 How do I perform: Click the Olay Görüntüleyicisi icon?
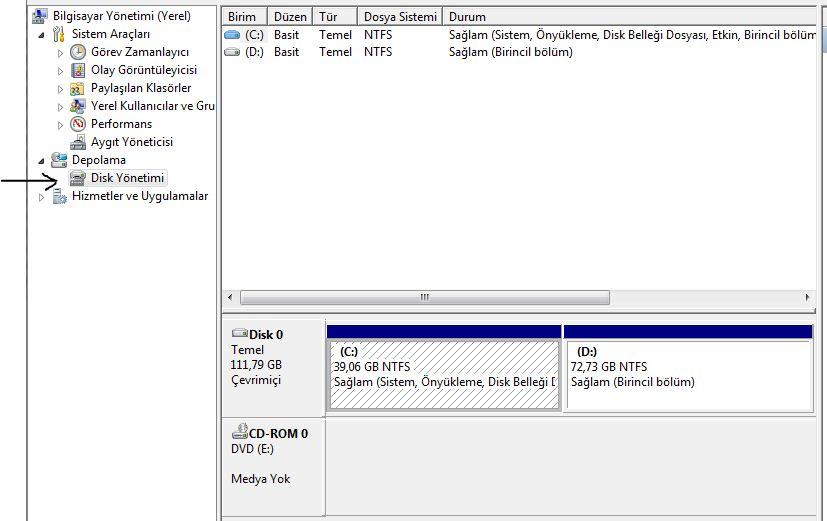(78, 70)
